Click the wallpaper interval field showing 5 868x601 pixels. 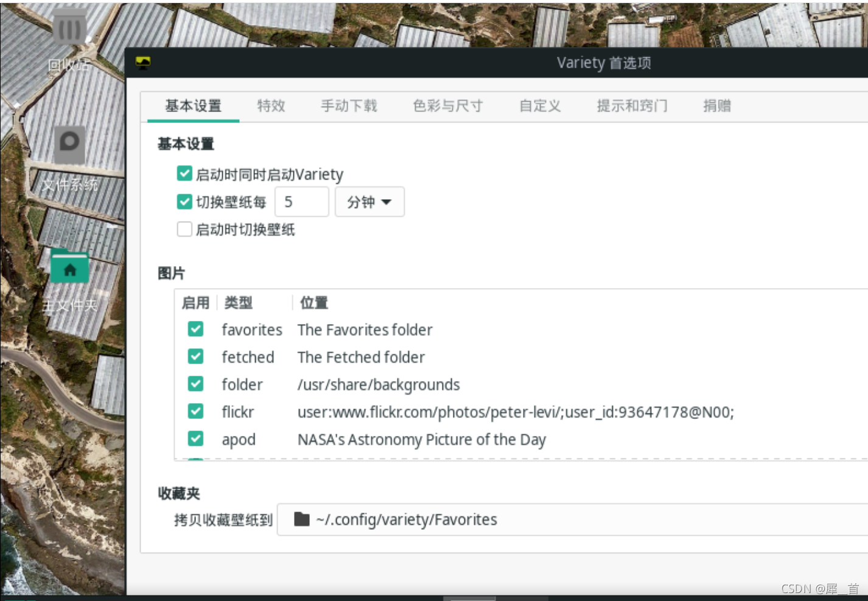click(x=302, y=202)
